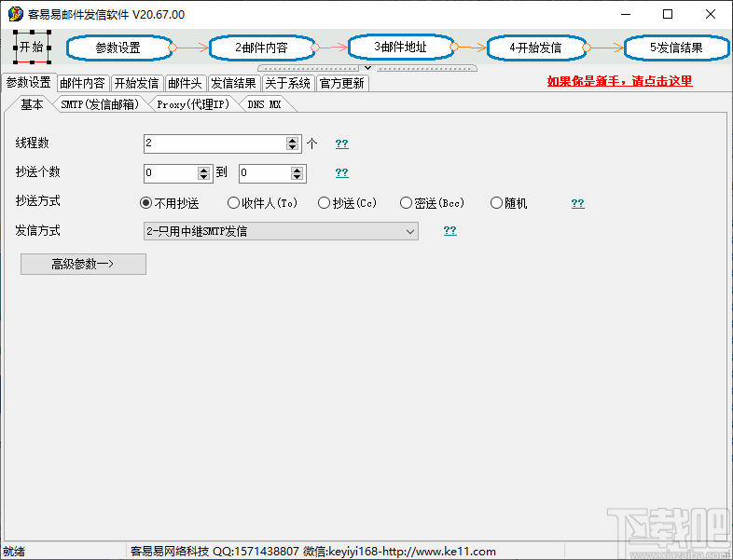This screenshot has width=733, height=560.
Task: Click the 高级参数—> button
Action: [x=83, y=265]
